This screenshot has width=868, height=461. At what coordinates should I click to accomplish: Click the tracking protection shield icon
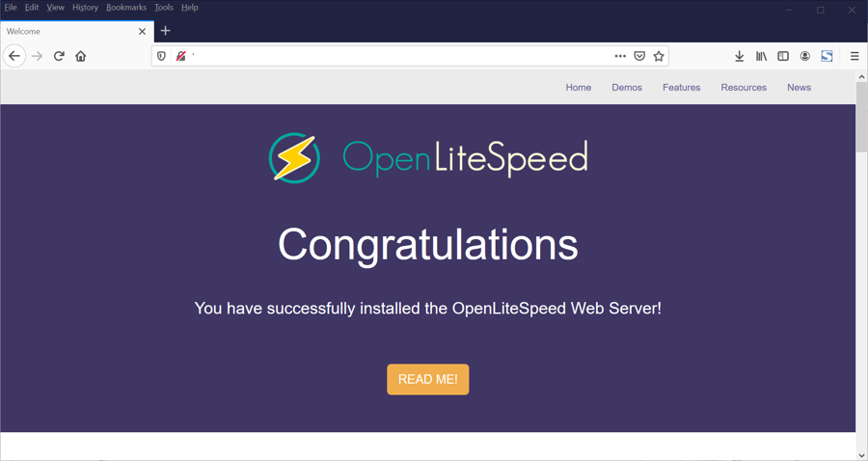[x=161, y=56]
